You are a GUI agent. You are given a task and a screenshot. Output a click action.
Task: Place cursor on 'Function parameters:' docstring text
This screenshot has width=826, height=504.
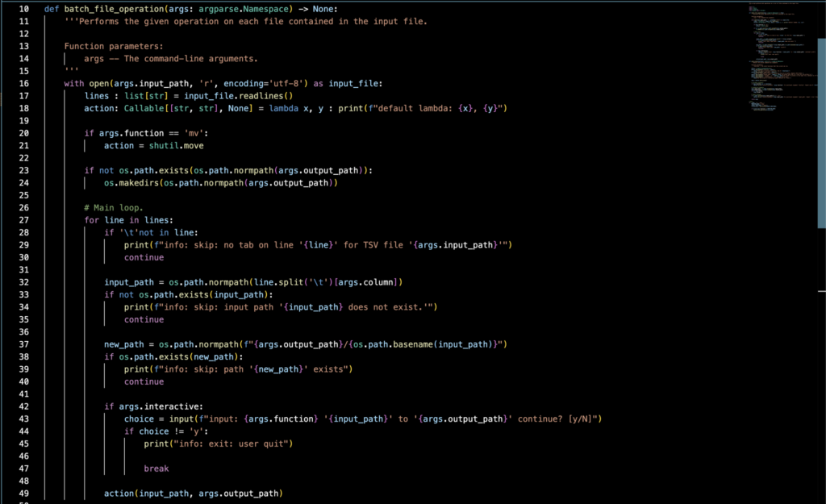114,46
